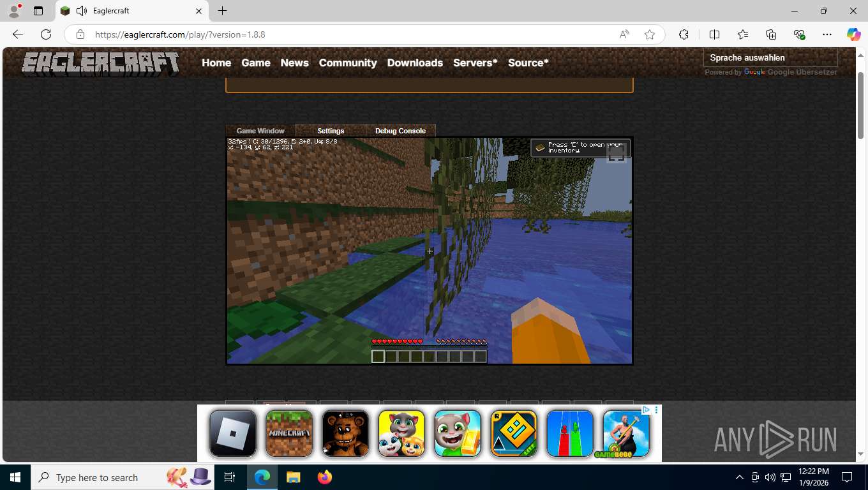Viewport: 868px width, 490px height.
Task: Open the Geometry Dash Lite ad
Action: click(x=514, y=433)
